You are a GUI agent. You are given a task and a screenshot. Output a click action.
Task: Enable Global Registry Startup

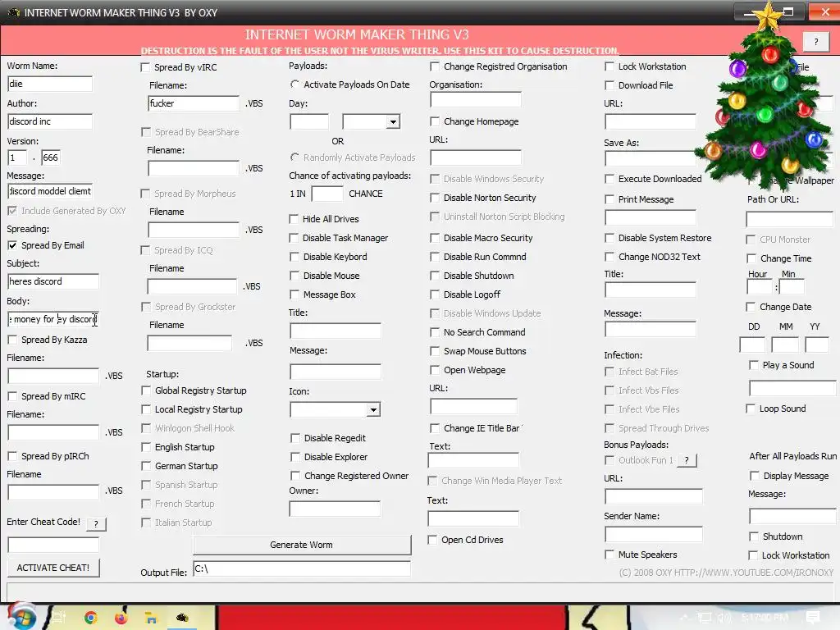[x=146, y=390]
